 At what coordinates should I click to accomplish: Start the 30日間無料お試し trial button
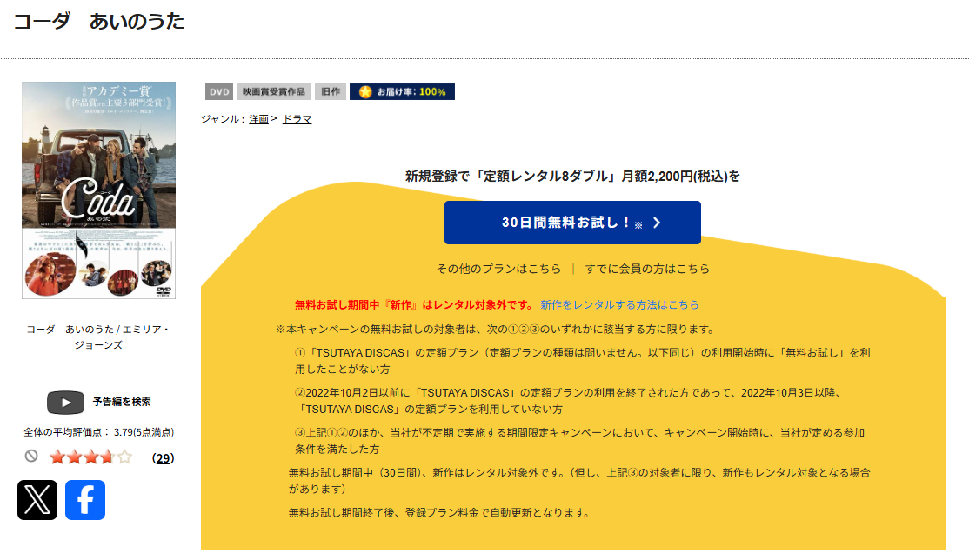(x=572, y=223)
